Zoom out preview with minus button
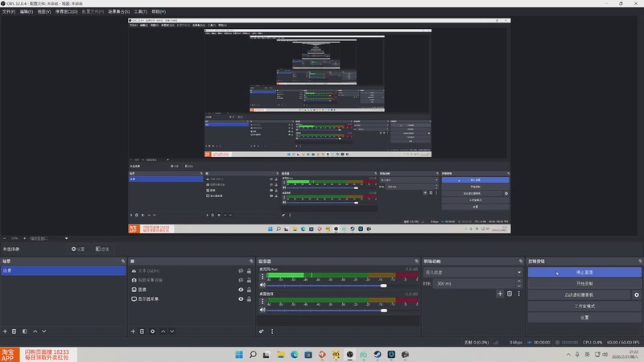This screenshot has height=362, width=644. coord(5,238)
